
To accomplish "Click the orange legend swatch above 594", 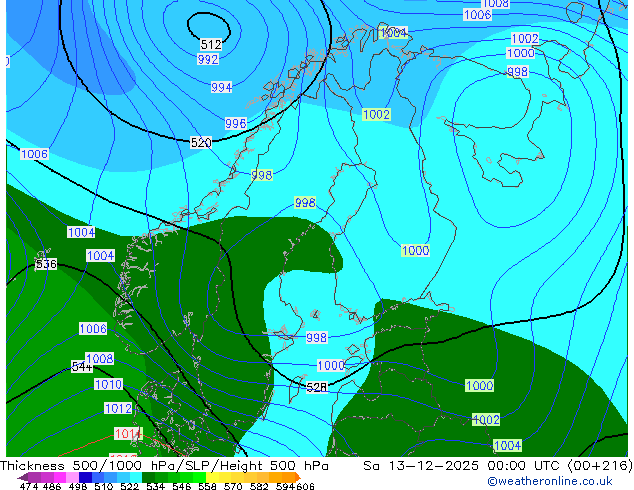I will [x=288, y=478].
